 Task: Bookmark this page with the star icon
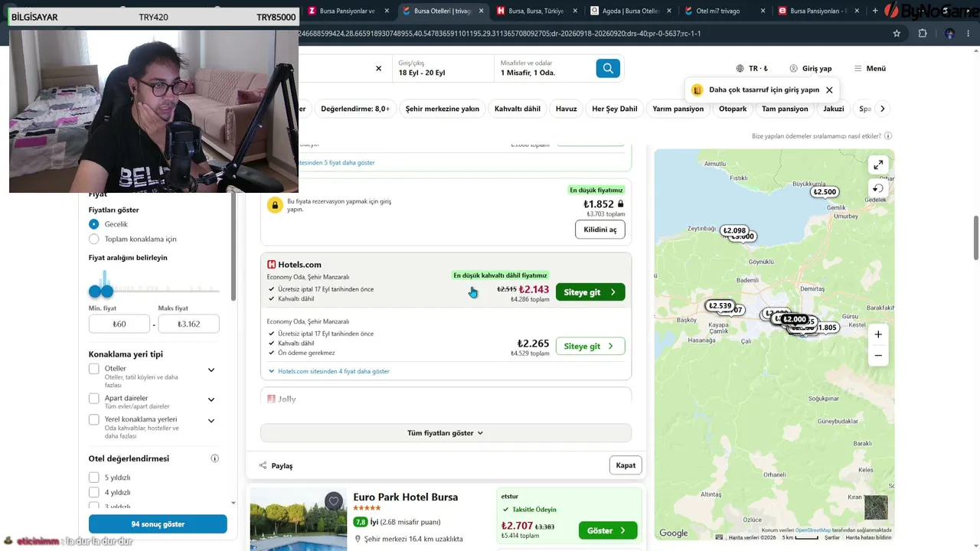coord(897,34)
